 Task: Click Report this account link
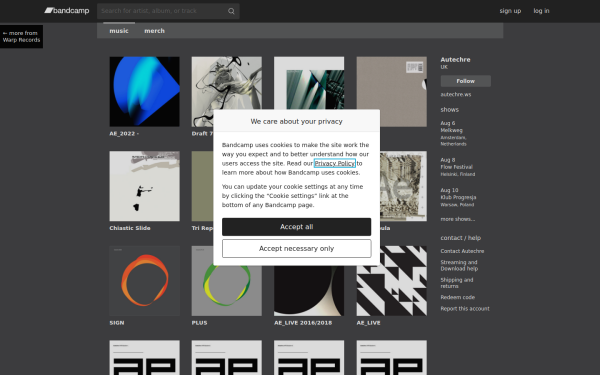point(465,309)
